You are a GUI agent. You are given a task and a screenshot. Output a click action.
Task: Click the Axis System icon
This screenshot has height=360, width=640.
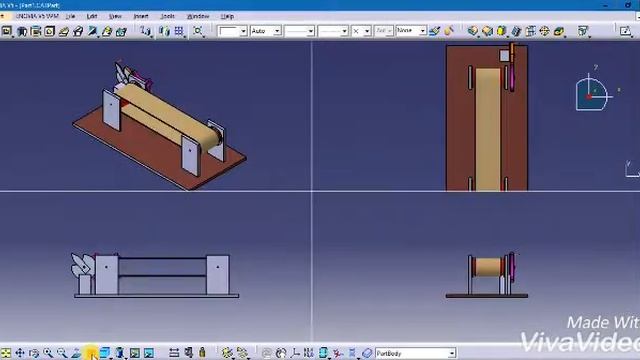point(295,353)
